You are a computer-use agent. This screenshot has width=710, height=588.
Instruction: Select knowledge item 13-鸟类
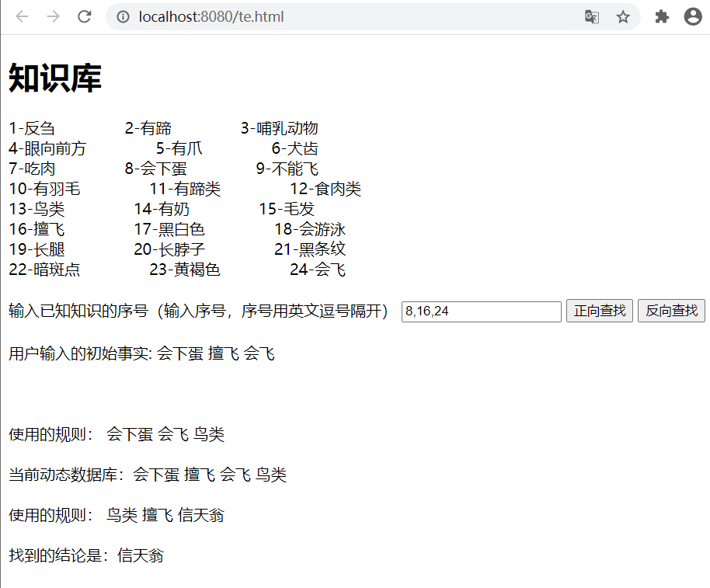(37, 209)
